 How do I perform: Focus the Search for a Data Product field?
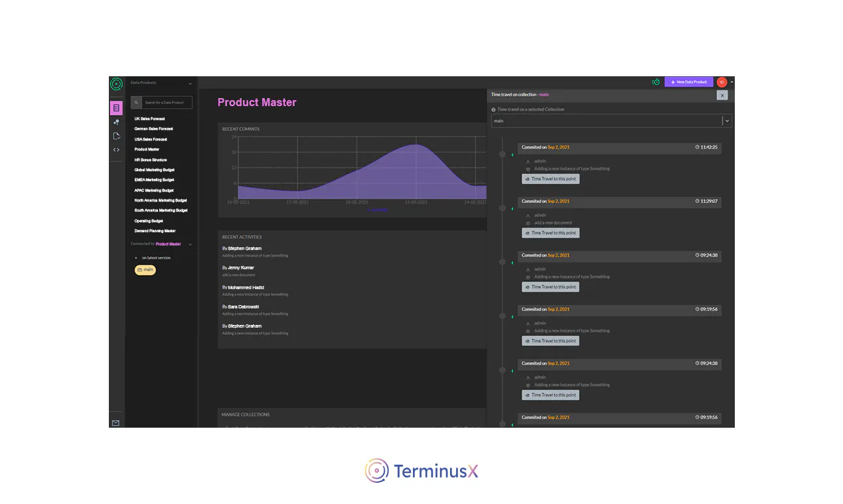pyautogui.click(x=167, y=103)
